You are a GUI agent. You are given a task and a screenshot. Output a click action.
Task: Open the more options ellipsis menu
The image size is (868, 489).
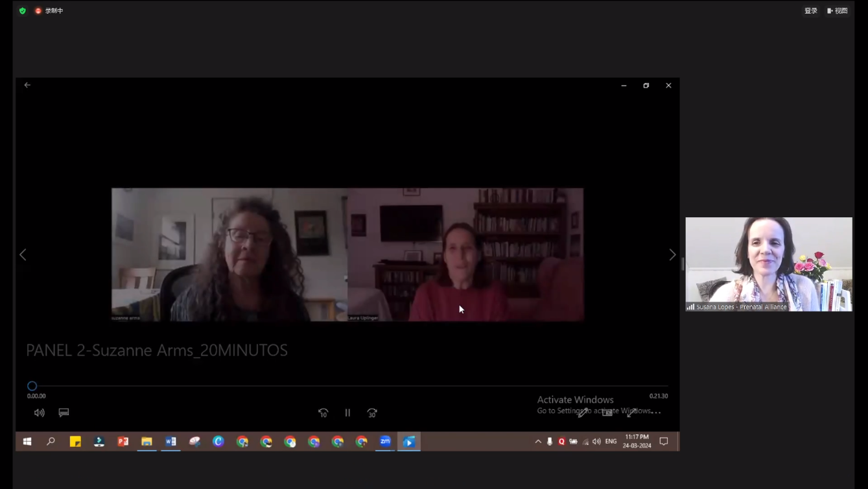pyautogui.click(x=656, y=412)
